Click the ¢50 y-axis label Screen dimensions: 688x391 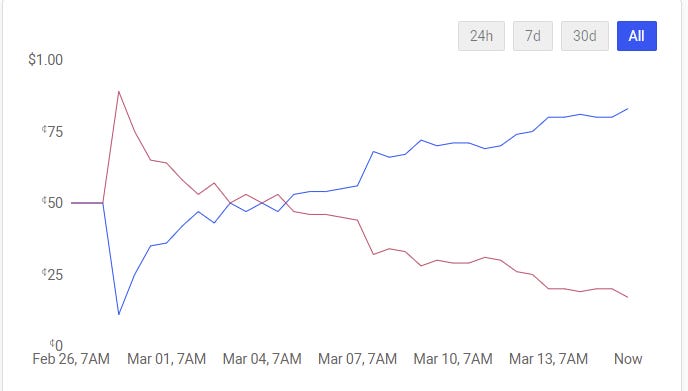point(52,203)
